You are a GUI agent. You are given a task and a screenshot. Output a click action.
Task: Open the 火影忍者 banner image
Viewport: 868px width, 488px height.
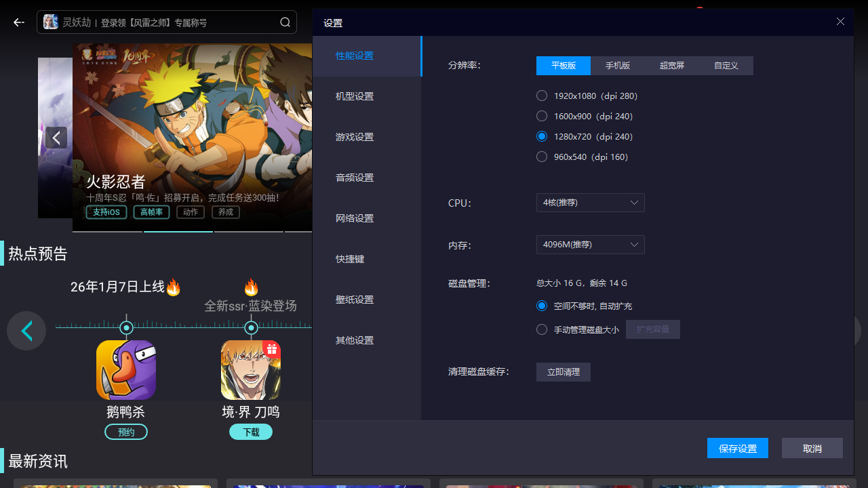193,138
